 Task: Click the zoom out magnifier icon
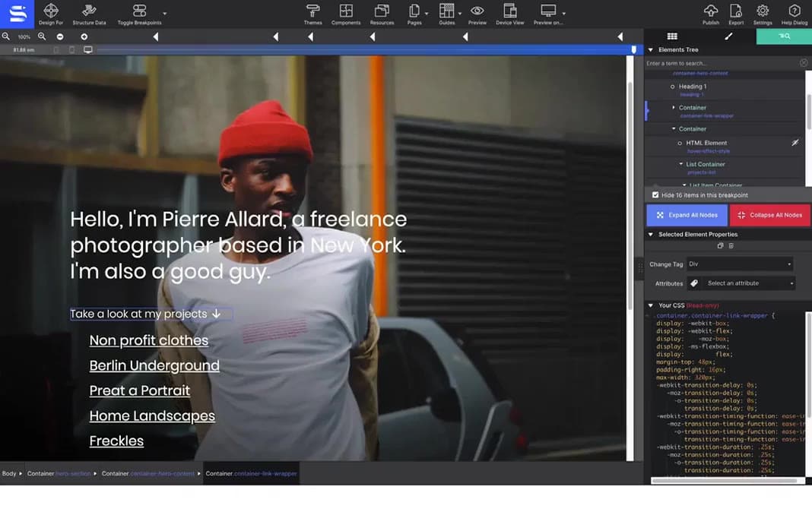coord(5,36)
